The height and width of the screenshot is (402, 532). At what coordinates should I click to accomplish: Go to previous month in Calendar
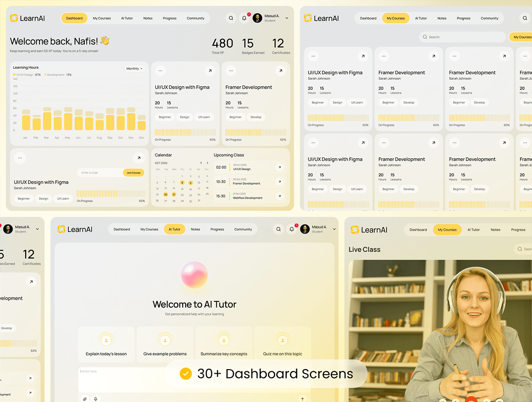(x=201, y=163)
